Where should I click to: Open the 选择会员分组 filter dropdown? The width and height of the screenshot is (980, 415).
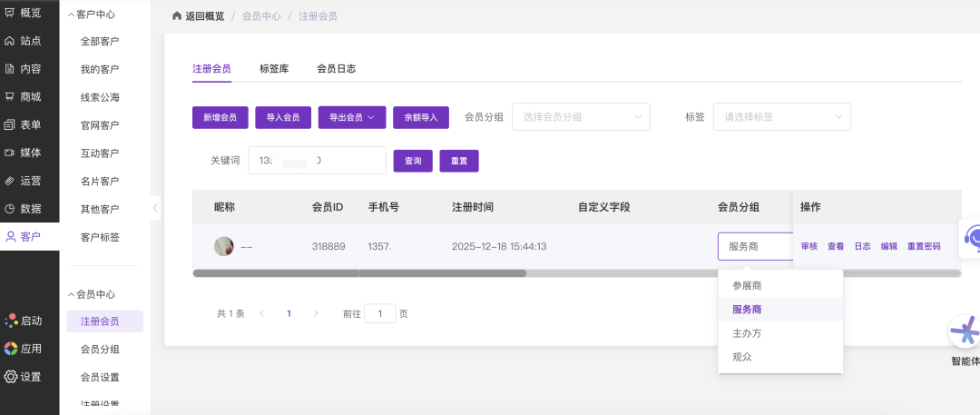click(581, 117)
